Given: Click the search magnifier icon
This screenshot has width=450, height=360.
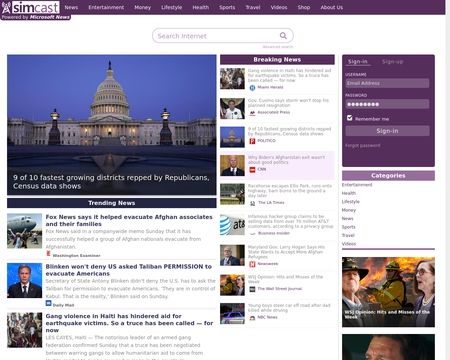Looking at the screenshot, I should [283, 36].
